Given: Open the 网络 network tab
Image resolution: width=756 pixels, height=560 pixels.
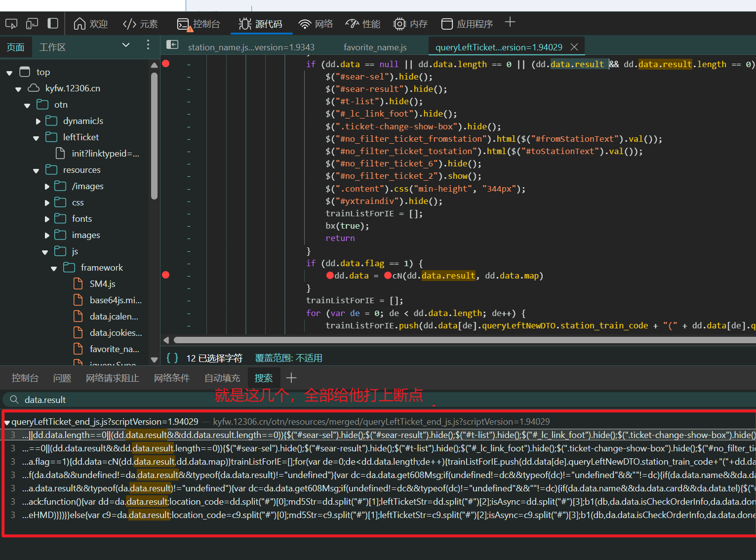Looking at the screenshot, I should coord(316,24).
